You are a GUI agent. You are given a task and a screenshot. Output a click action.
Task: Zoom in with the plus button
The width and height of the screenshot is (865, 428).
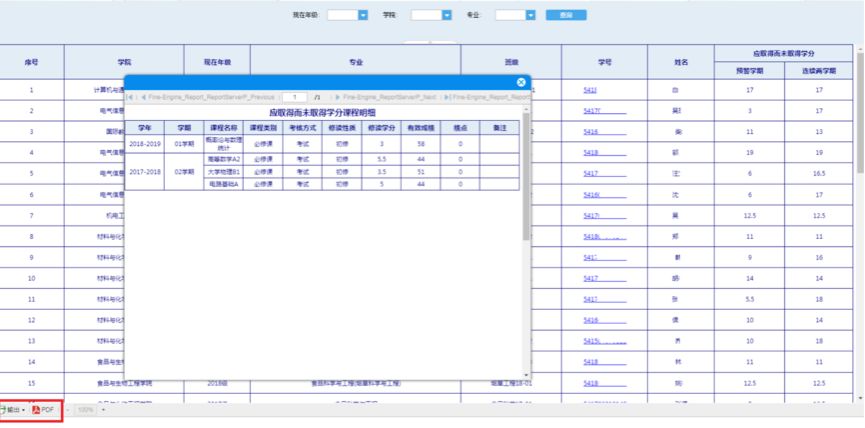tap(103, 410)
